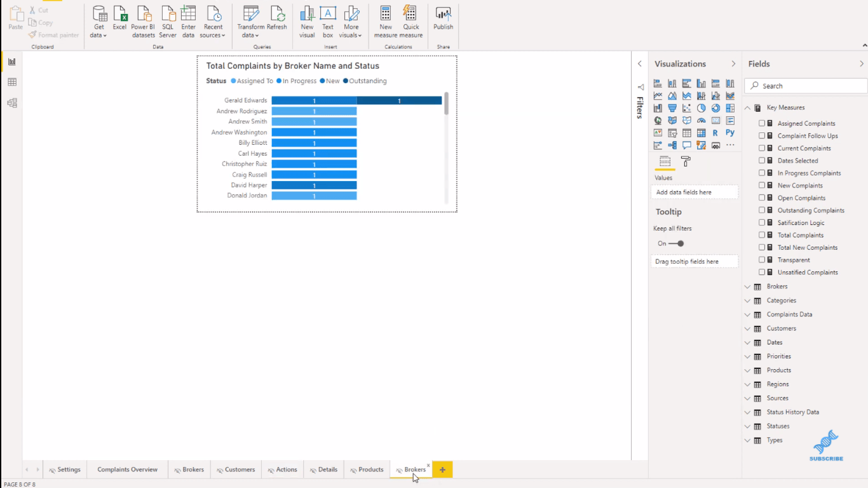This screenshot has width=868, height=488.
Task: Expand the Categories table
Action: point(748,301)
